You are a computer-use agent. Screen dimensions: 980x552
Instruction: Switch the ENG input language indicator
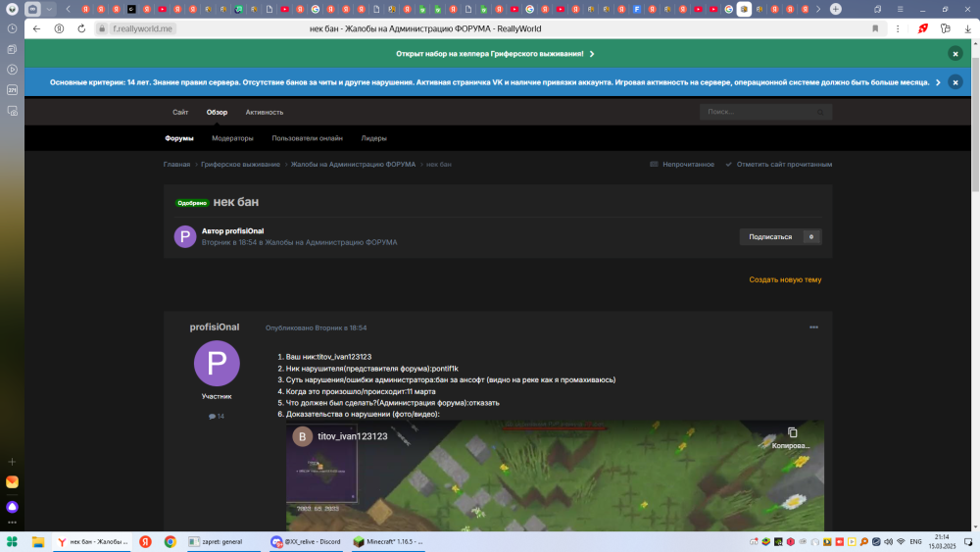tap(915, 542)
